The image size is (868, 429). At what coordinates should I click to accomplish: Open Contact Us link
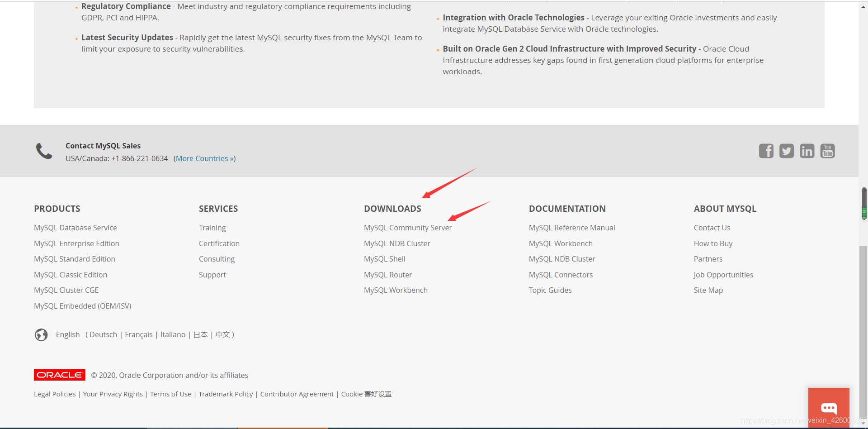click(x=712, y=228)
